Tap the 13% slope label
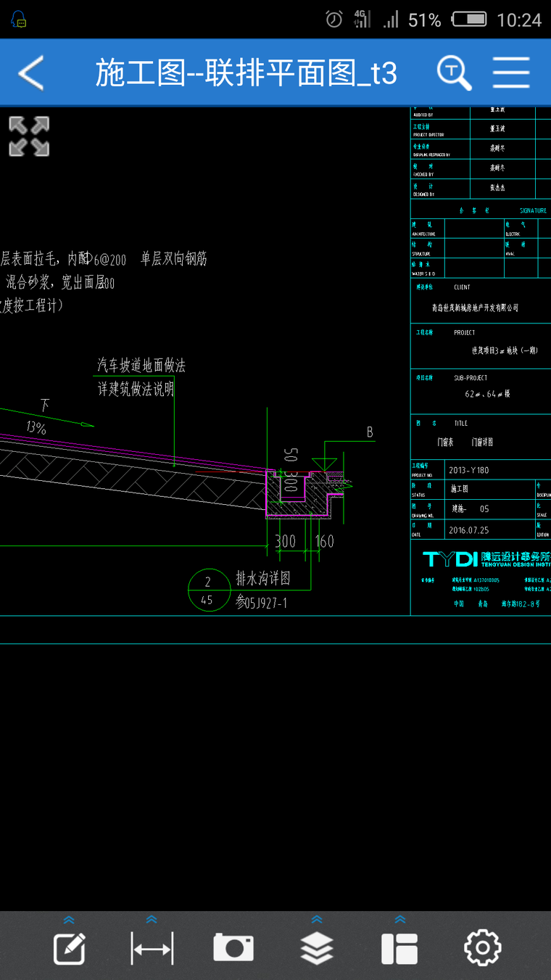Viewport: 551px width, 980px height. [x=36, y=429]
